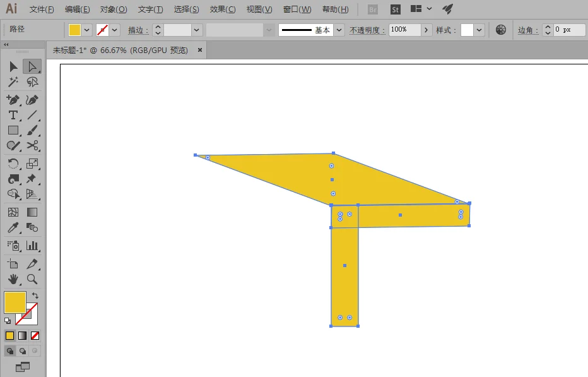Choose the Column Graph tool
The height and width of the screenshot is (377, 588).
(32, 246)
